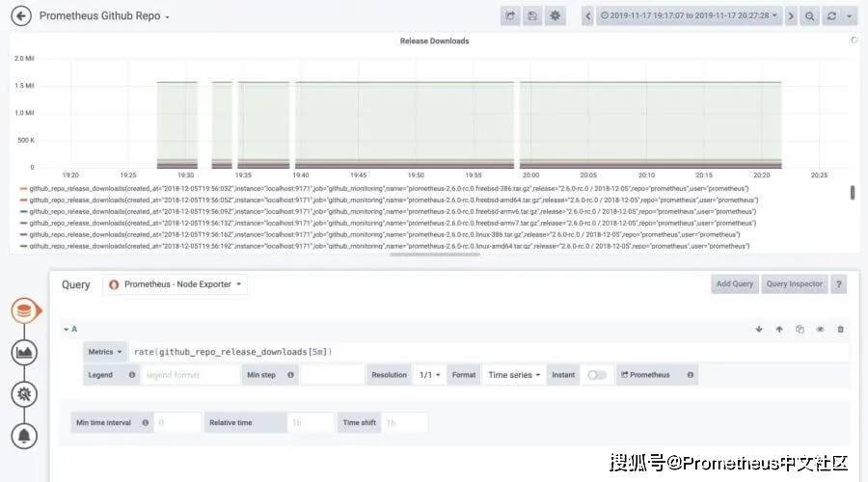Open the Query Inspector
The image size is (868, 482).
tap(793, 284)
